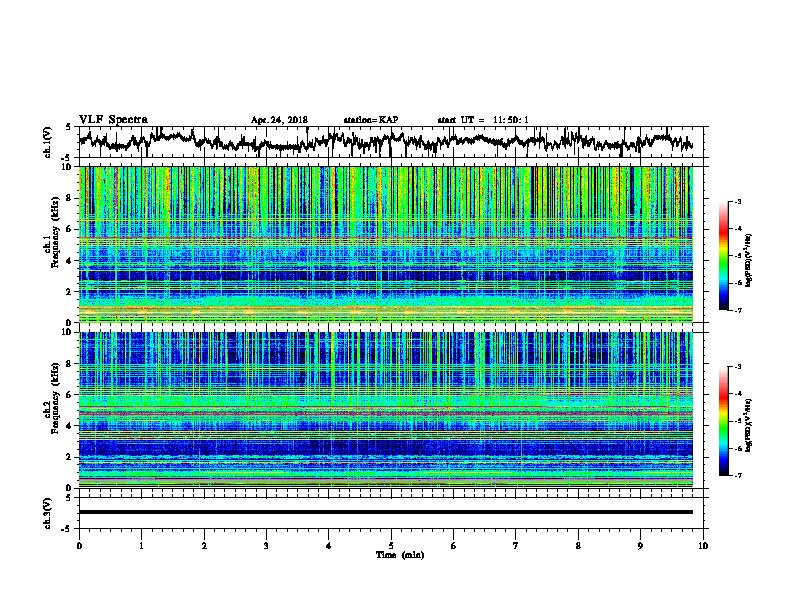Click tick label "10" on the Time axis
This screenshot has width=792, height=612.
point(703,546)
